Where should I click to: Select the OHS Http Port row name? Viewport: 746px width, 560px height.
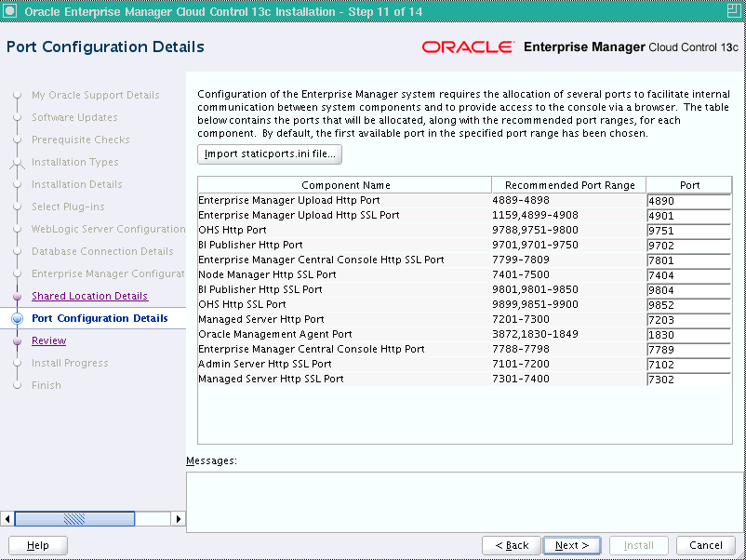(x=233, y=230)
